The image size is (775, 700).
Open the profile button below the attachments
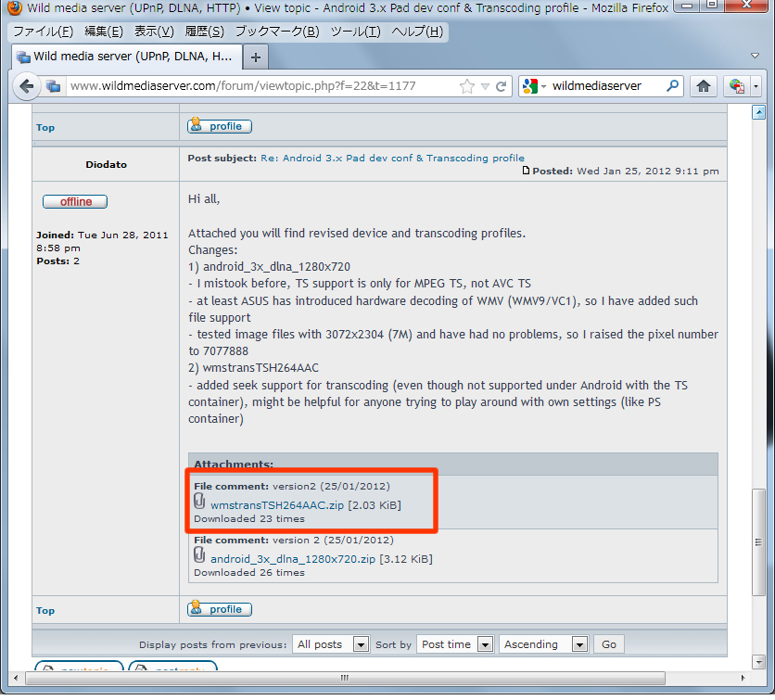pyautogui.click(x=220, y=609)
